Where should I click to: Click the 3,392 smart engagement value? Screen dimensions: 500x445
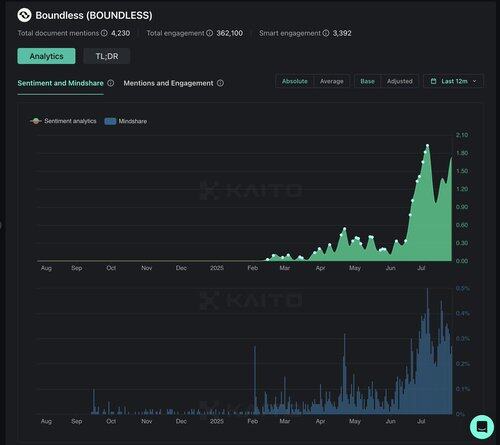[x=342, y=33]
